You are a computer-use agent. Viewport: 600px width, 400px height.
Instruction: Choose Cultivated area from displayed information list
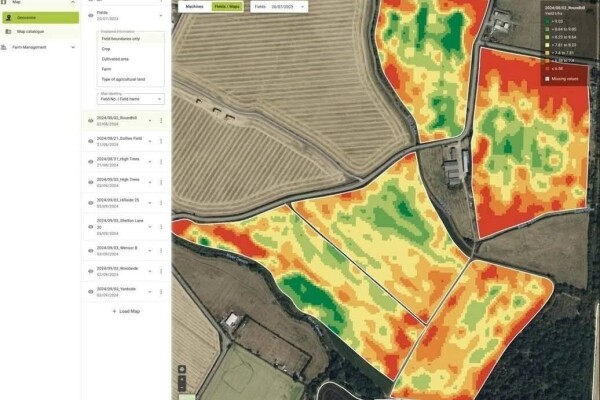point(113,58)
